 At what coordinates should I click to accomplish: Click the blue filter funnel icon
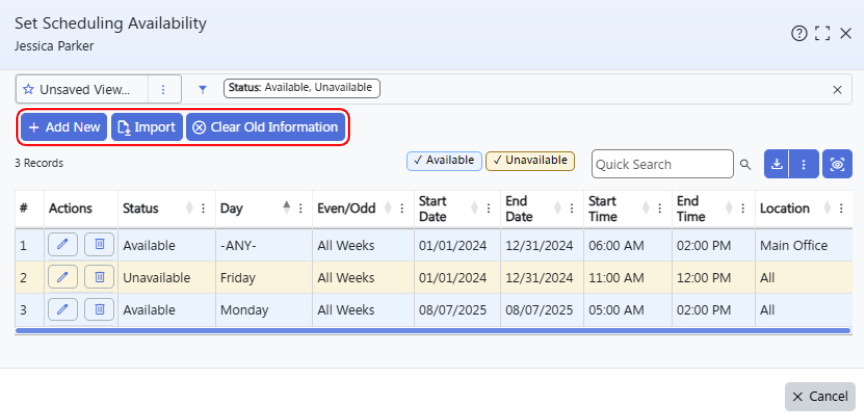coord(203,90)
